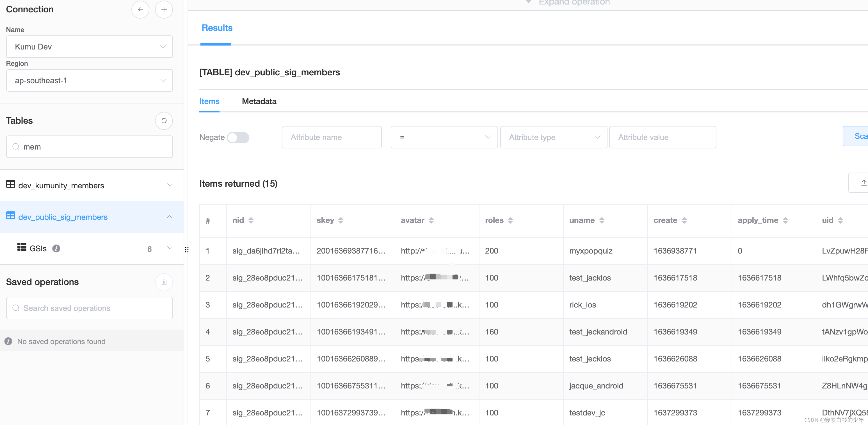
Task: Toggle the Negate switch
Action: (x=238, y=138)
